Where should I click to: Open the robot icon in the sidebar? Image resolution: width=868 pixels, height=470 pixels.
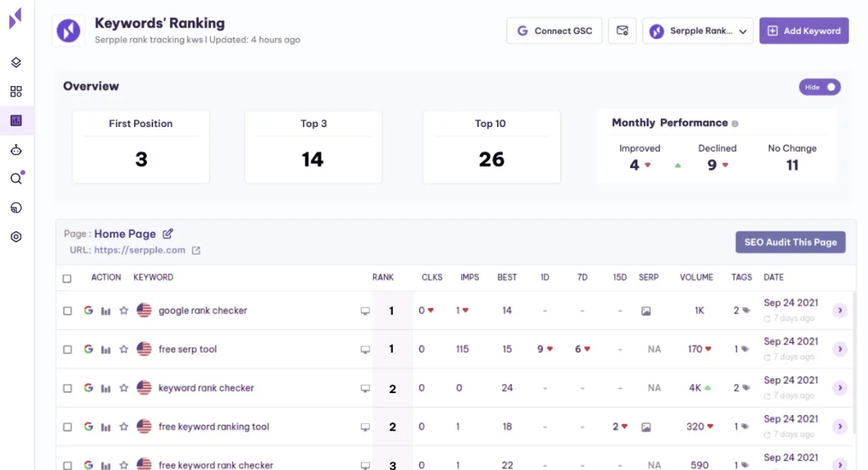point(16,150)
